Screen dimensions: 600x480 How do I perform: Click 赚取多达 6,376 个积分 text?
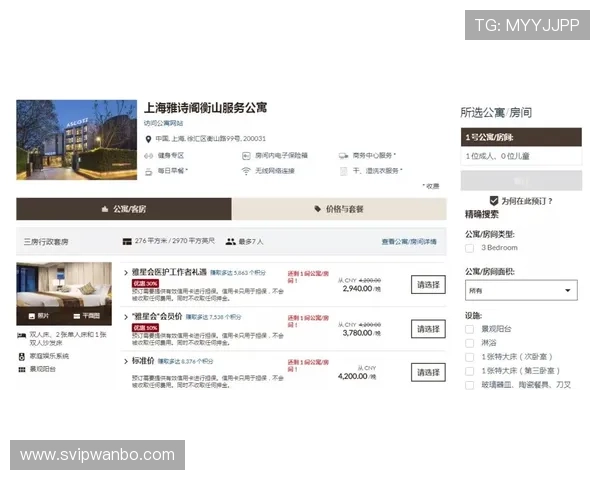tap(186, 361)
